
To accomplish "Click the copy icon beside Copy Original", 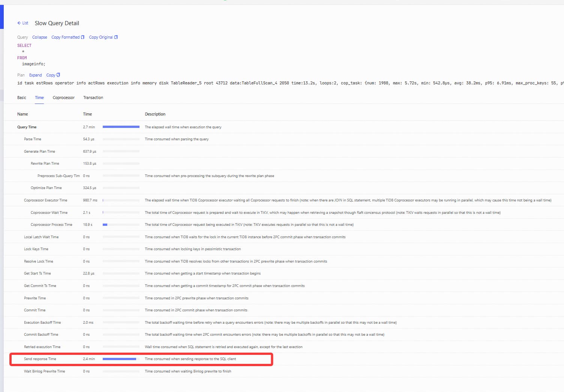I will coord(116,37).
